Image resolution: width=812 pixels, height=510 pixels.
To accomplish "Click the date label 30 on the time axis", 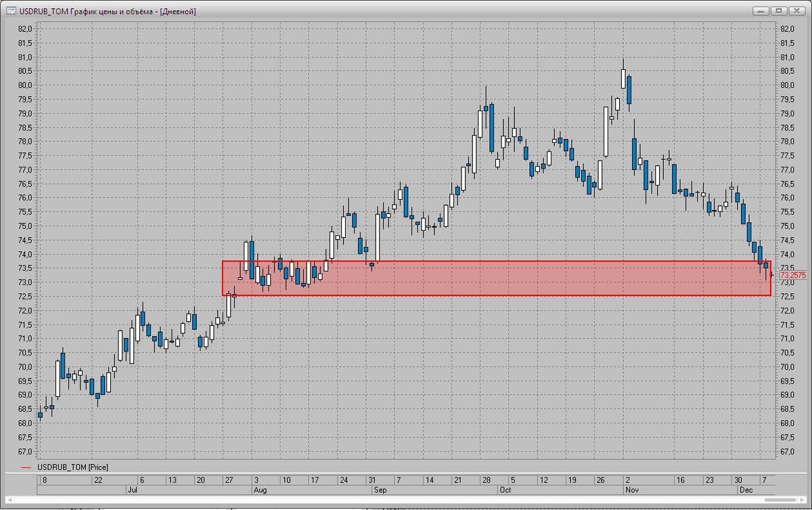I will click(738, 480).
